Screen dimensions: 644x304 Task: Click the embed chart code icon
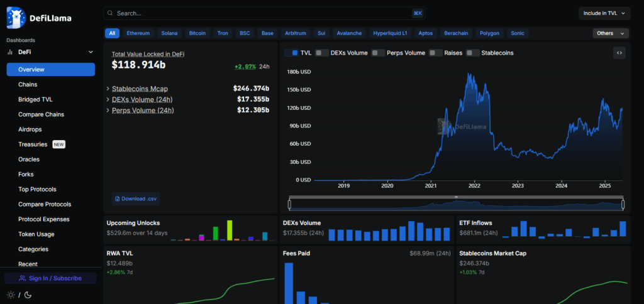[619, 53]
